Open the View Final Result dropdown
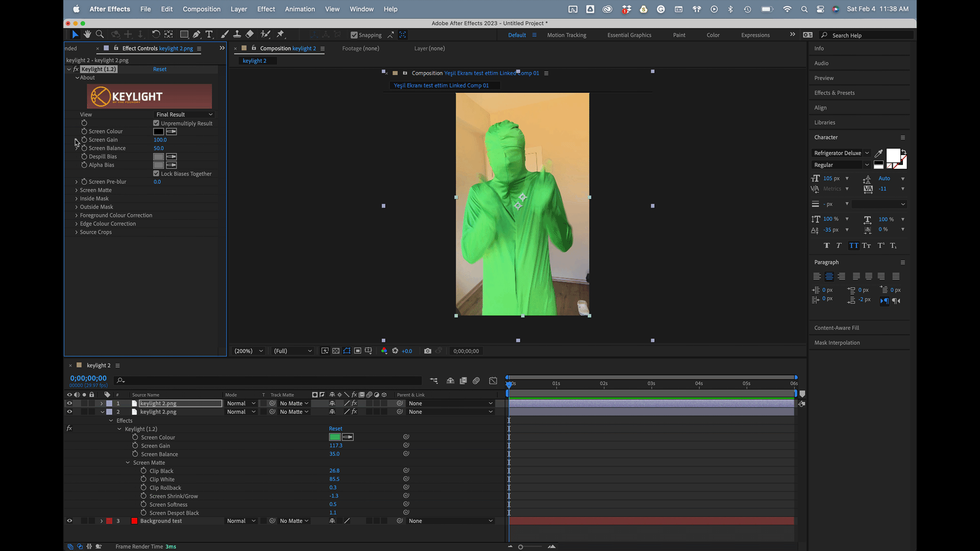980x551 pixels. click(184, 115)
